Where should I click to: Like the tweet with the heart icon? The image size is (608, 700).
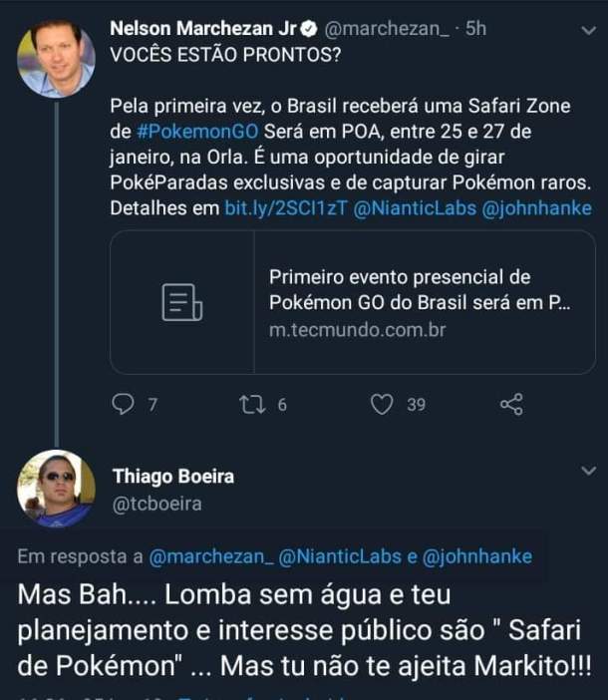[x=381, y=404]
